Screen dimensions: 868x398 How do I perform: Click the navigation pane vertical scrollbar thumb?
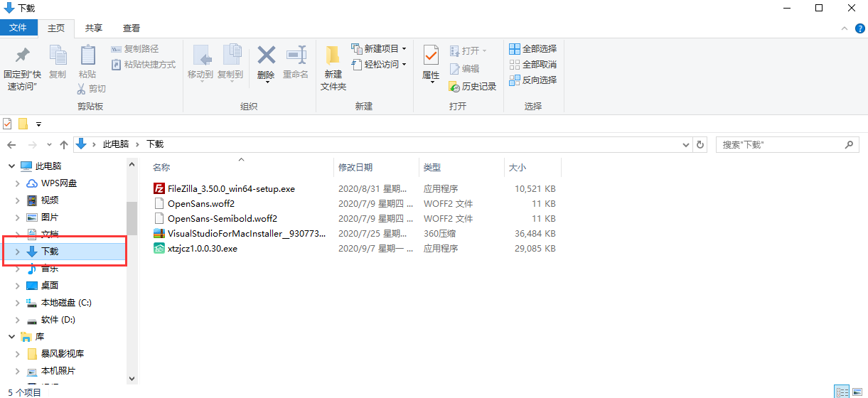tap(132, 218)
